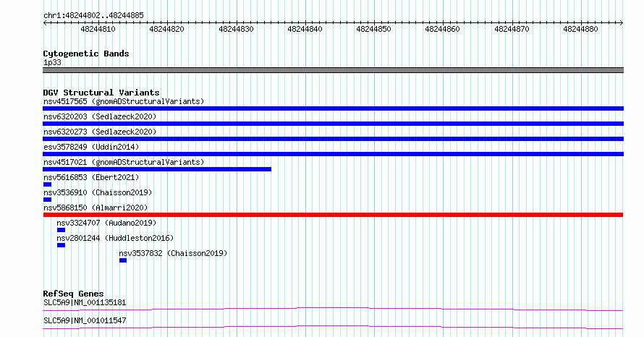Click ruler position 48244830
Screen dimensions: 644x337
click(236, 29)
